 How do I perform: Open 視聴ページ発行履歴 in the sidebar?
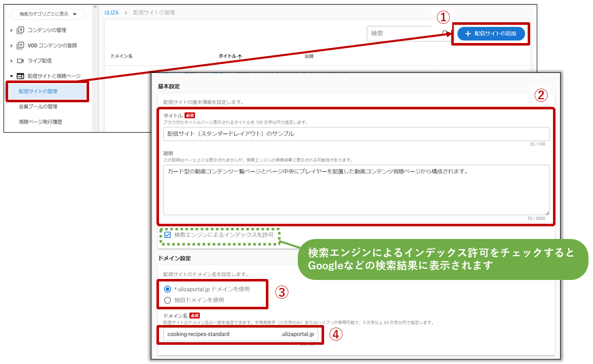(40, 122)
